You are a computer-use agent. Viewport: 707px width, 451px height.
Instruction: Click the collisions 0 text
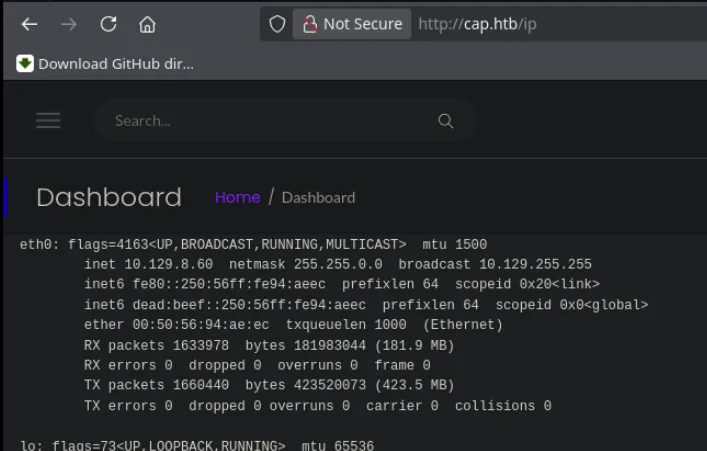tap(503, 406)
